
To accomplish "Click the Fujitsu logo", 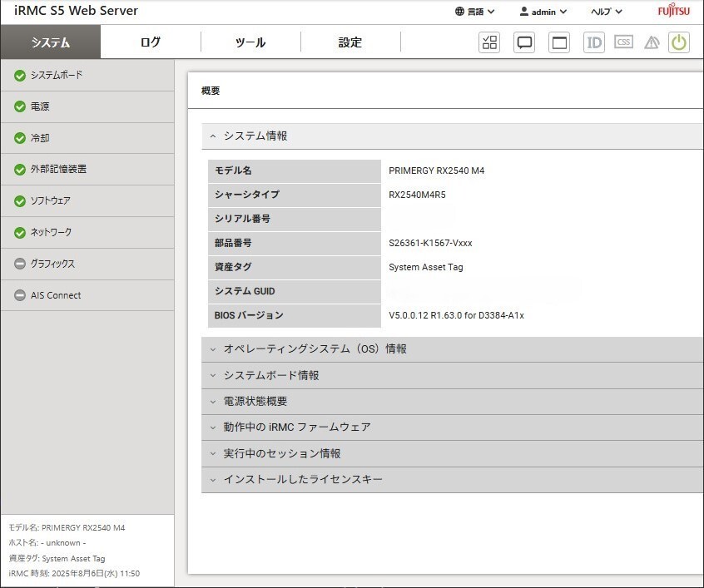I will (x=673, y=12).
